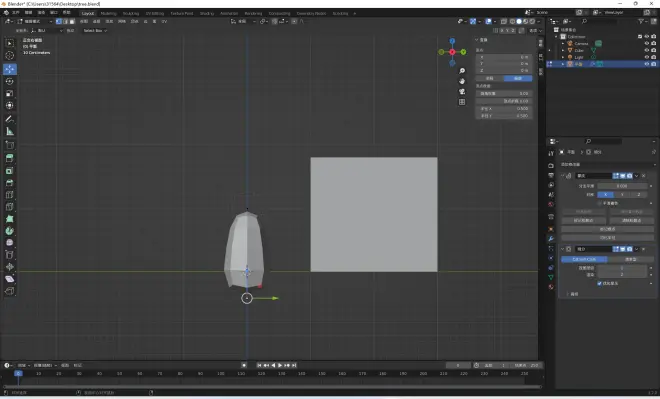Switch to wireframe viewport shading
Image resolution: width=660 pixels, height=399 pixels.
pos(512,21)
